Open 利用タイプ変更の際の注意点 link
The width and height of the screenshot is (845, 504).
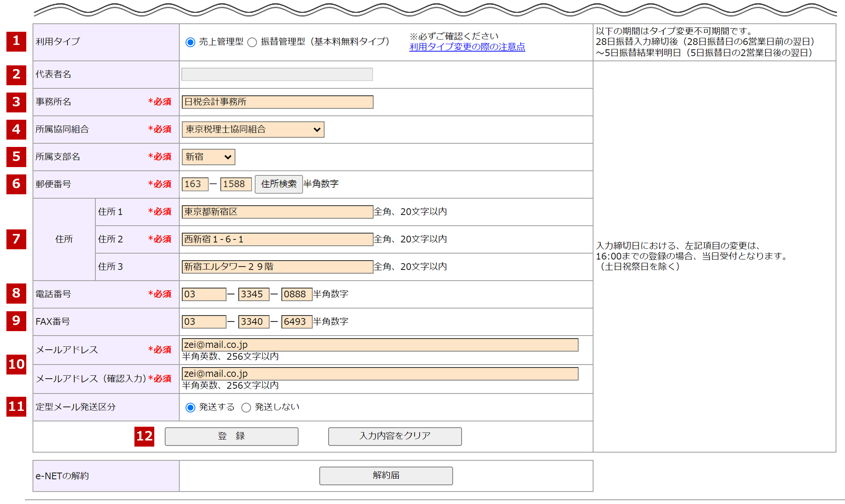467,47
